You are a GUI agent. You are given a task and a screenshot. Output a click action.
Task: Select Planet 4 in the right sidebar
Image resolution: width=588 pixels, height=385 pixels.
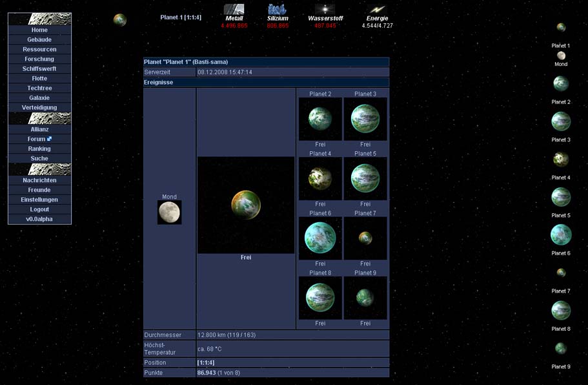coord(561,159)
